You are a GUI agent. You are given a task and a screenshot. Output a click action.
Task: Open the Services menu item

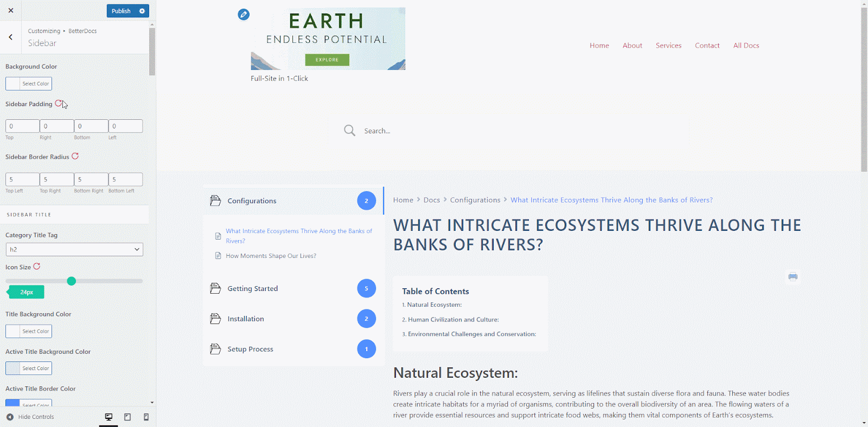pyautogui.click(x=668, y=46)
